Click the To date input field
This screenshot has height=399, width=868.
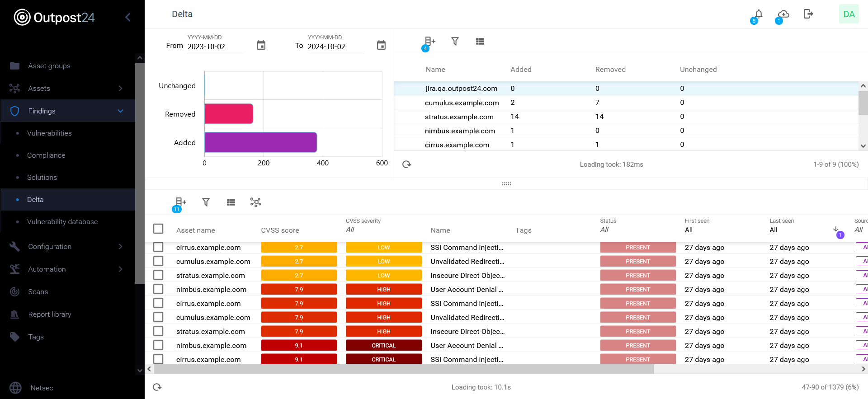(x=336, y=47)
